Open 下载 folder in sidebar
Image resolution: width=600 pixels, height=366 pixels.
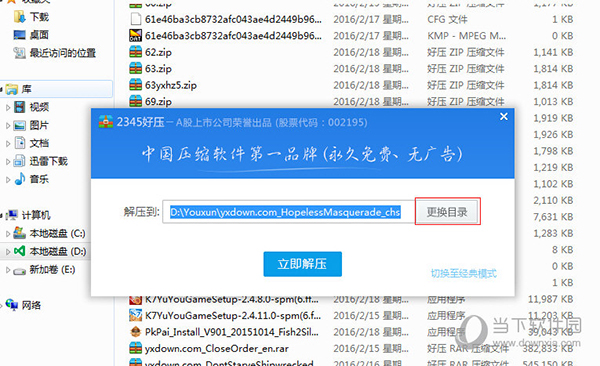coord(39,17)
